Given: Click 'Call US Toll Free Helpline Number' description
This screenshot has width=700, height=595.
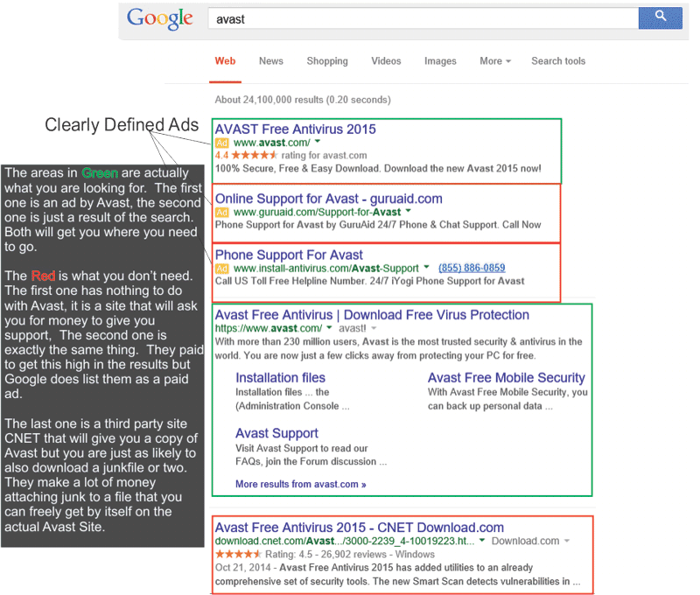Looking at the screenshot, I should coord(369,281).
